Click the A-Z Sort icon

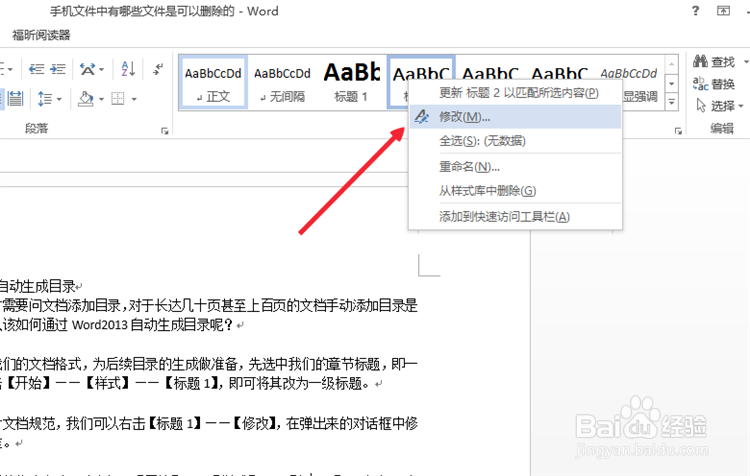[128, 69]
